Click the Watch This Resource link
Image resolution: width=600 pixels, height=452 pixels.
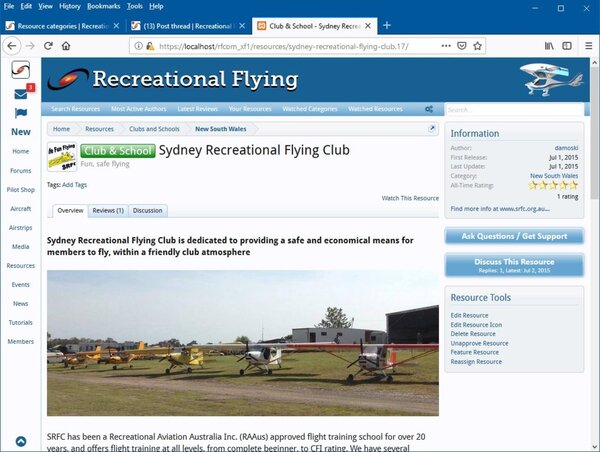(410, 198)
